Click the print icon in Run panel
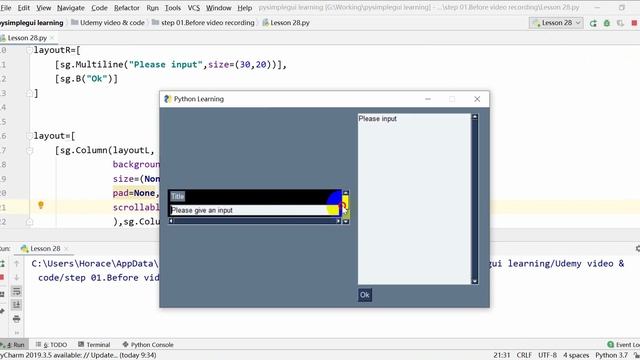This screenshot has width=640, height=360. pyautogui.click(x=16, y=319)
